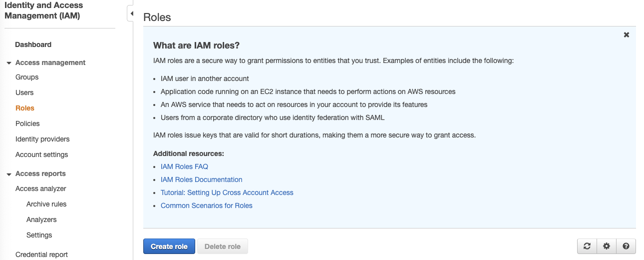This screenshot has width=644, height=260.
Task: Open Tutorial: Setting Up Cross Account Access
Action: click(x=227, y=192)
